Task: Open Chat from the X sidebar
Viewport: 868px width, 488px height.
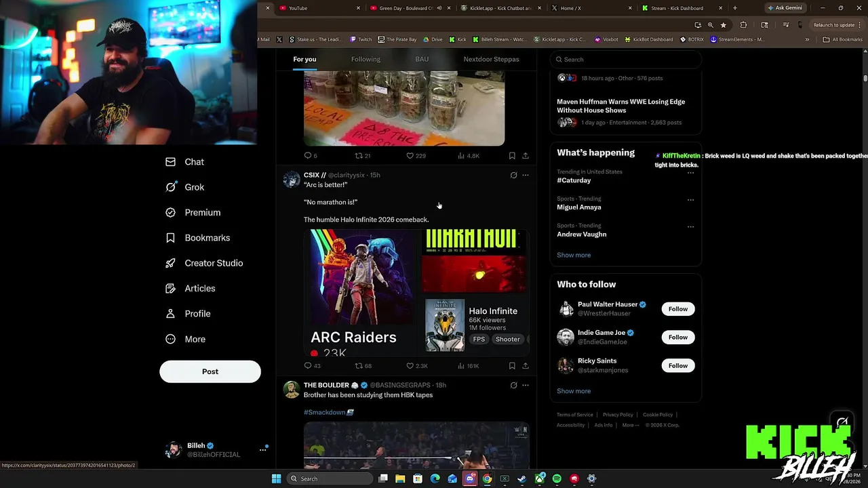Action: pos(184,162)
